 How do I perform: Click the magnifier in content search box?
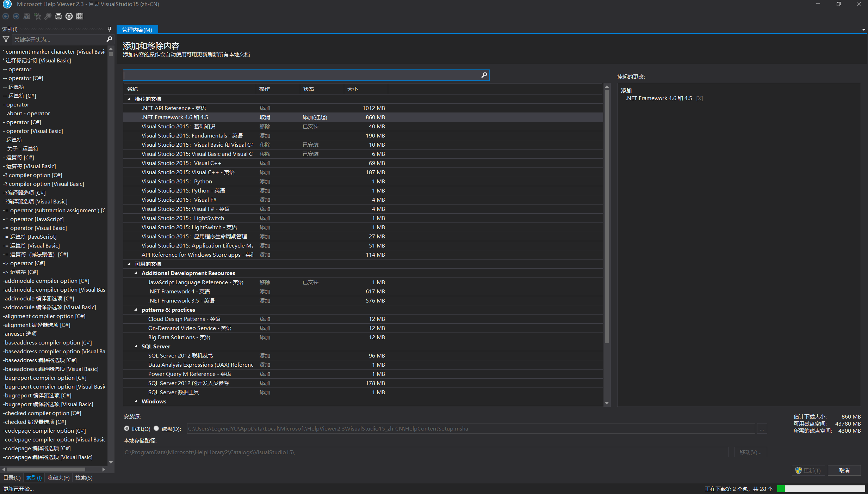tap(484, 75)
